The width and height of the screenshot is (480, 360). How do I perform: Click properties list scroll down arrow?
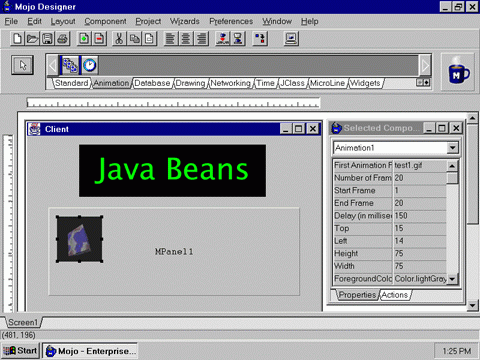click(x=452, y=279)
